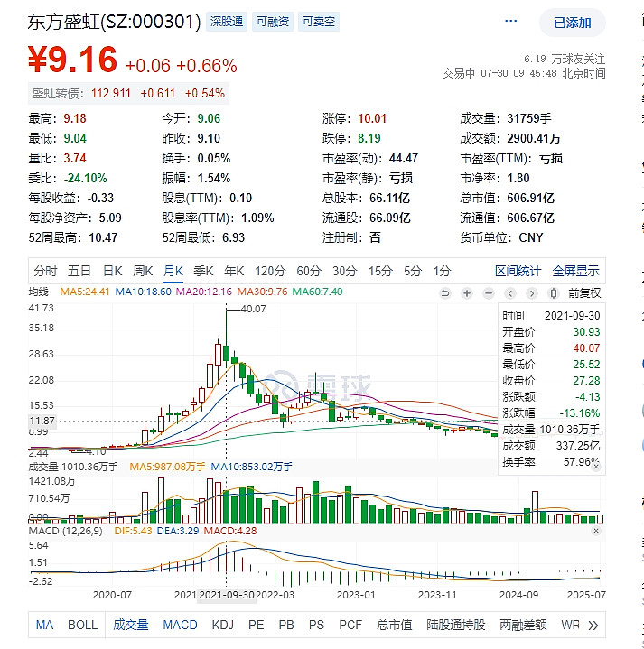Toggle the WR indicator
Viewport: 644px width, 649px height.
point(570,625)
